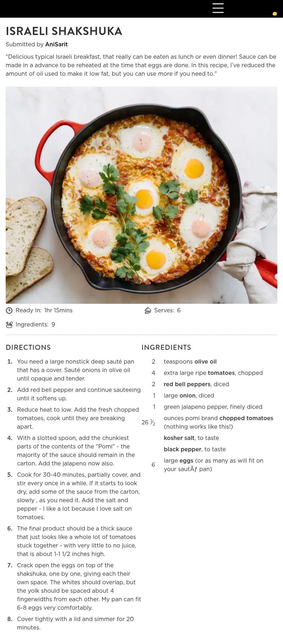Open author AniSarit's profile

click(56, 45)
